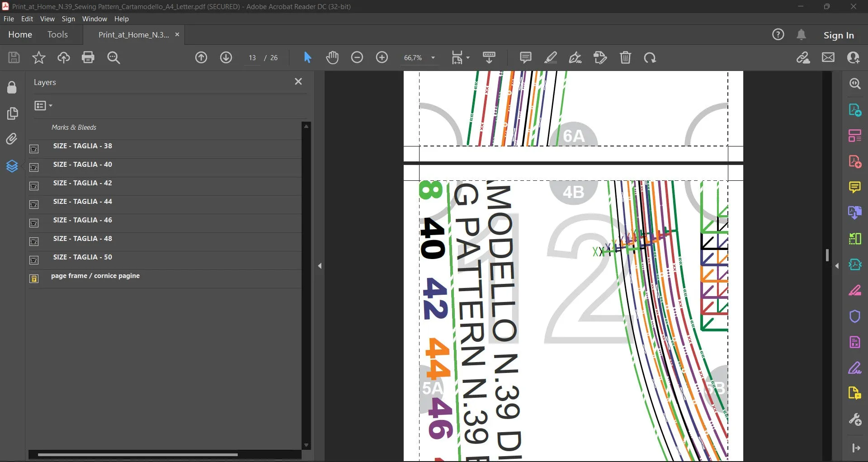Show the page thumbnails panel

(12, 113)
